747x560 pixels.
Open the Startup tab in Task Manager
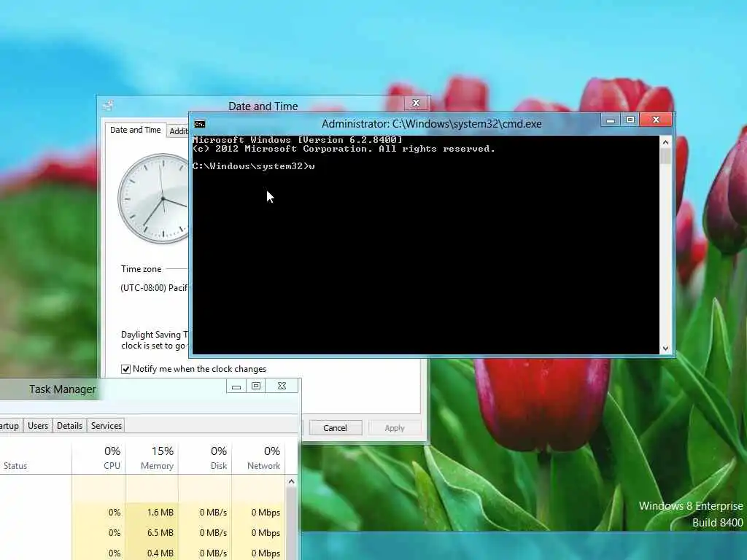click(9, 426)
